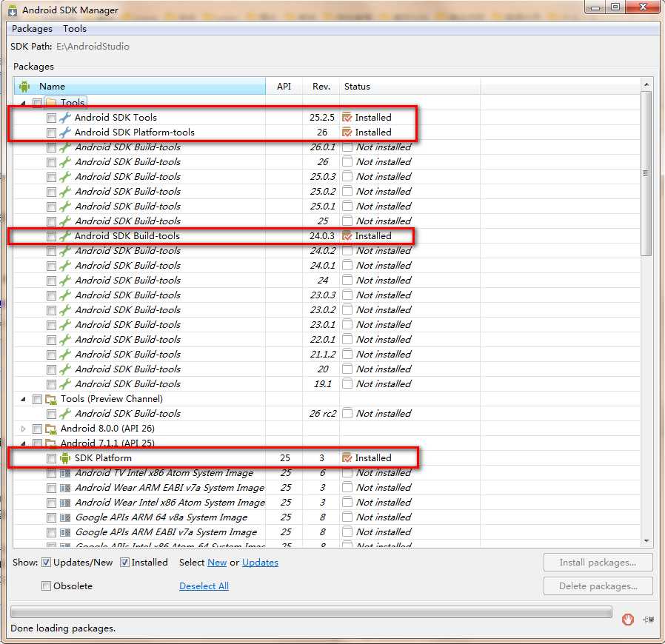Click the Build-tools 23.0.1 wrench icon

tap(65, 325)
